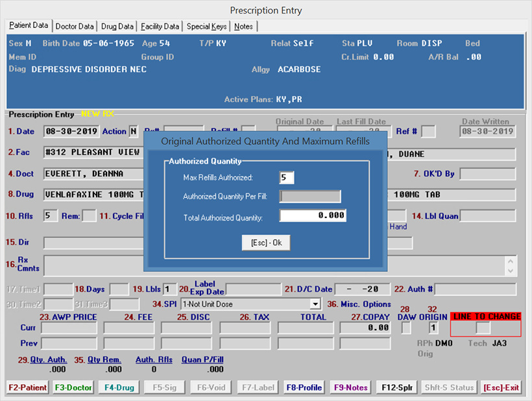
Task: Open F8-Profile
Action: click(x=304, y=387)
